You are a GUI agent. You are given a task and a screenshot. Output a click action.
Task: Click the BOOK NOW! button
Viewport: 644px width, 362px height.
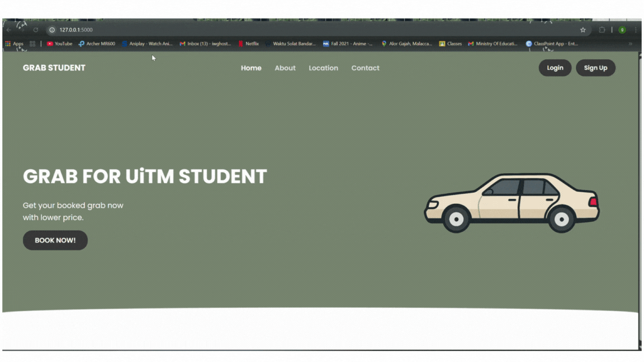[55, 240]
